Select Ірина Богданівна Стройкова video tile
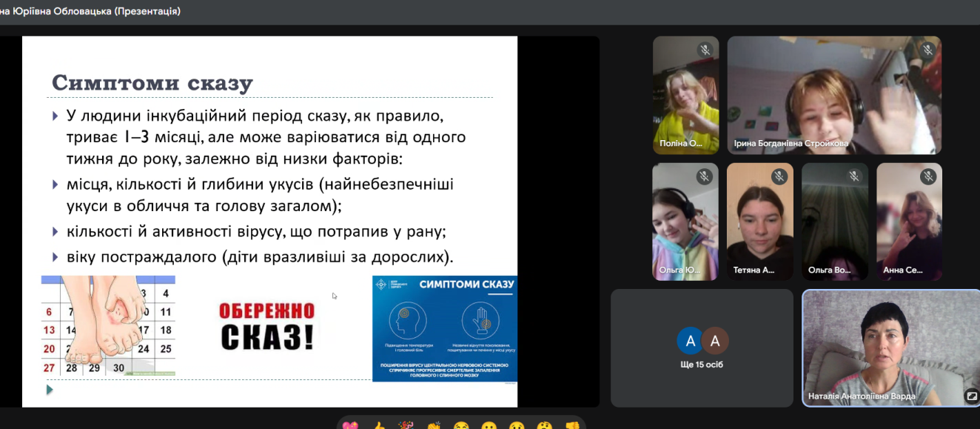The image size is (980, 429). click(x=834, y=95)
